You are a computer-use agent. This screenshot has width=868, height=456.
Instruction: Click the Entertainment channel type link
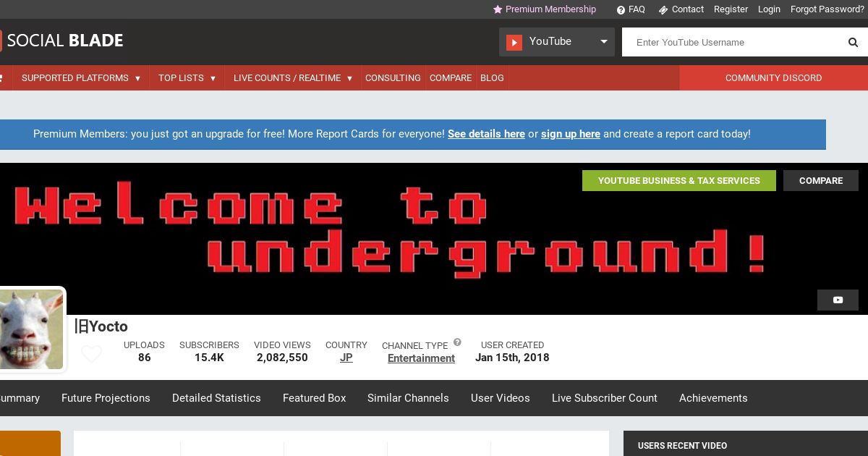tap(421, 358)
